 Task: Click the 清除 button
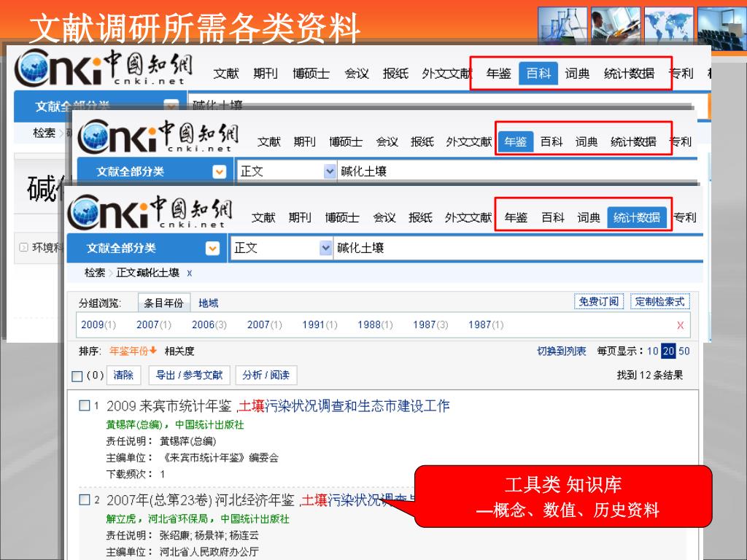coord(123,376)
